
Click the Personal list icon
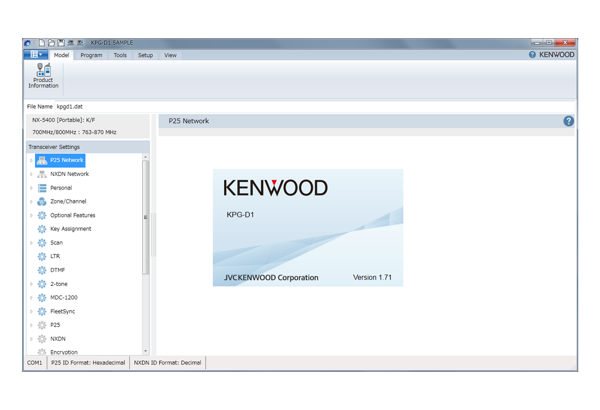point(42,188)
